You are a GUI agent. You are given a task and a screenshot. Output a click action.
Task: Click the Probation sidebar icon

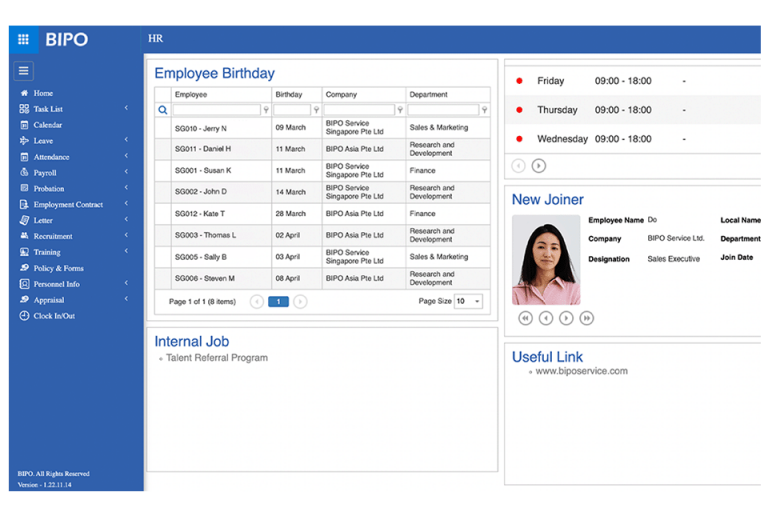[24, 188]
